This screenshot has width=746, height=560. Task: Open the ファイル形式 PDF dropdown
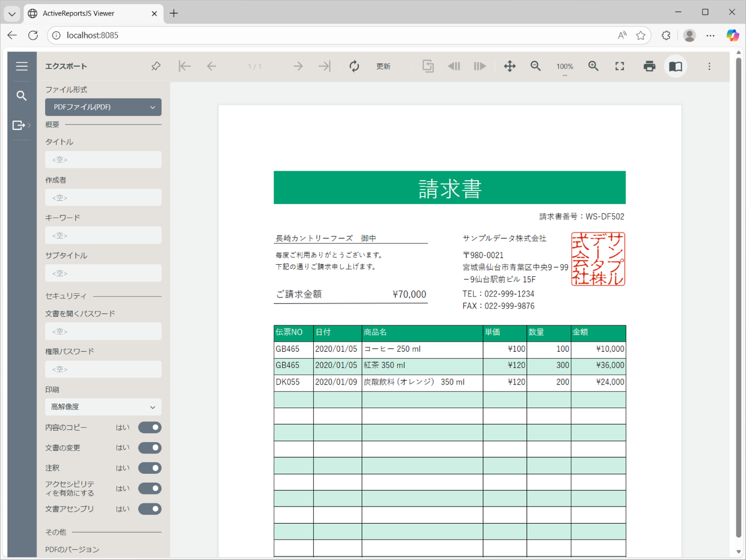coord(103,107)
